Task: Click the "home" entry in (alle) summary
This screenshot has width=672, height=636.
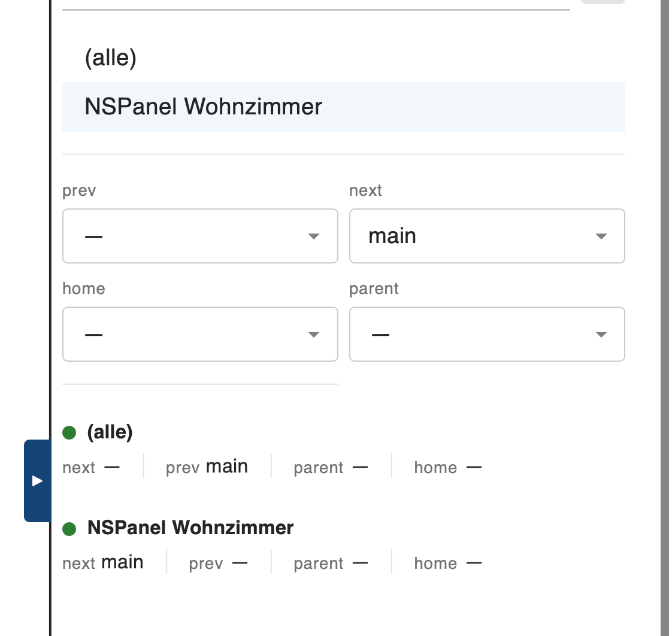Action: pyautogui.click(x=447, y=467)
